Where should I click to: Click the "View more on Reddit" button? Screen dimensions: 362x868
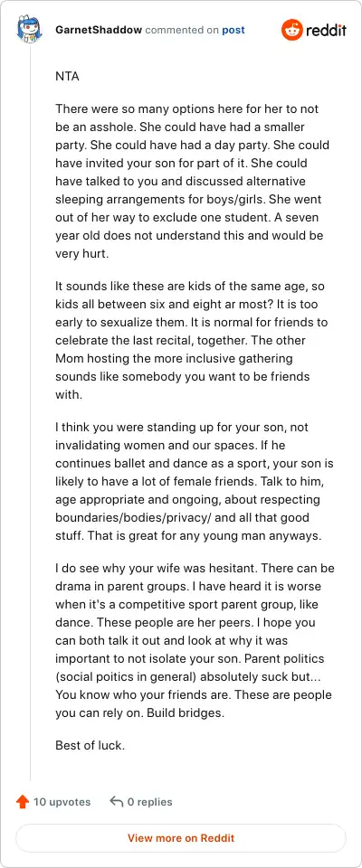181,838
